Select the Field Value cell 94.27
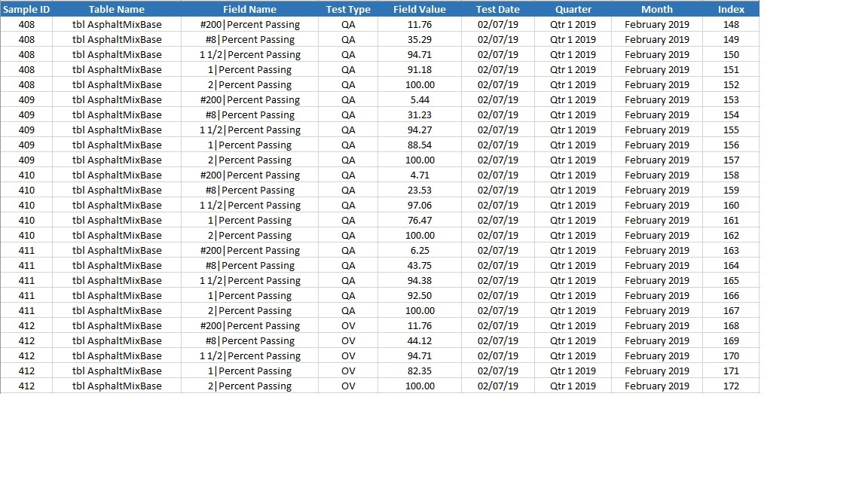The width and height of the screenshot is (868, 488). pyautogui.click(x=420, y=130)
